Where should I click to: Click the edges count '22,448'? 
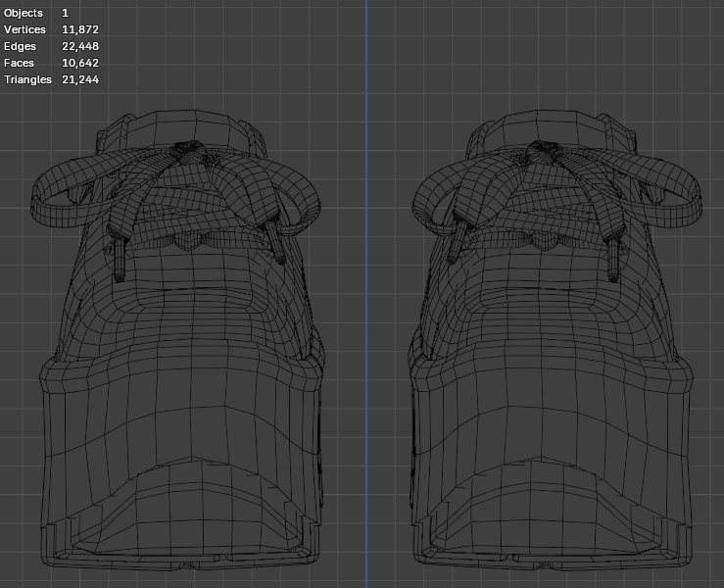pos(80,46)
